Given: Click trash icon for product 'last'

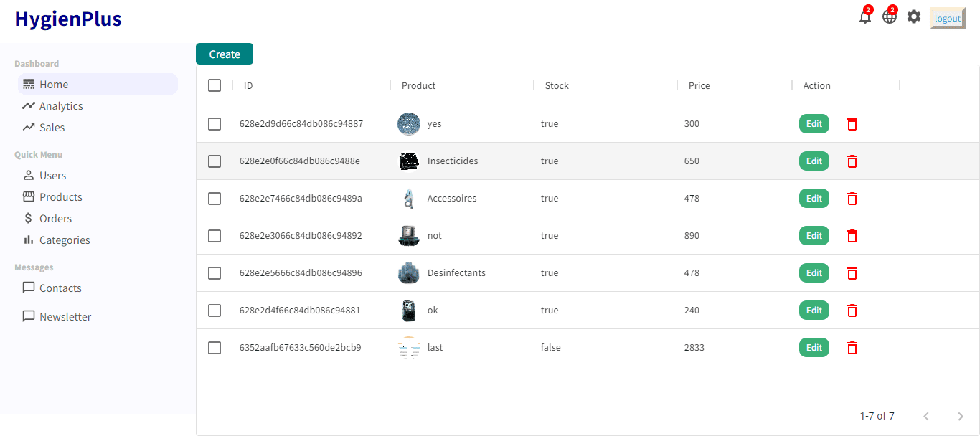Looking at the screenshot, I should 852,348.
